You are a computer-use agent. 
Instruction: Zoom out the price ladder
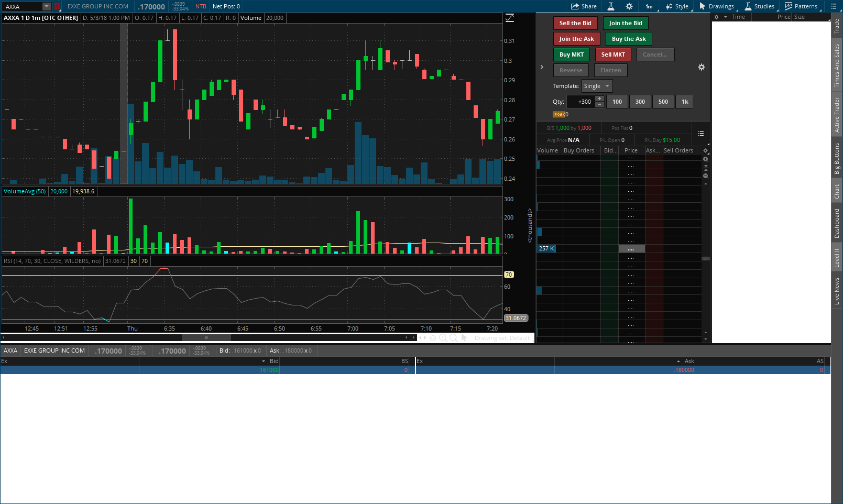coord(706,176)
